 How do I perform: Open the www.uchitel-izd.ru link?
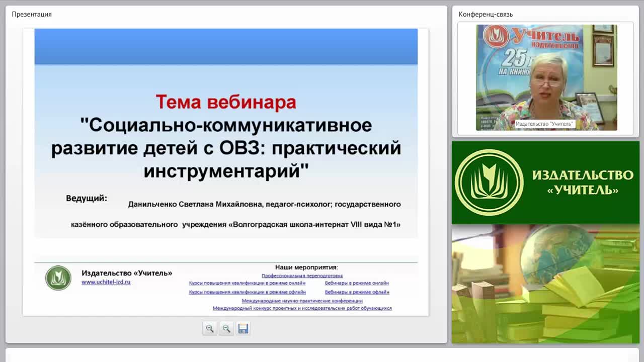point(106,282)
